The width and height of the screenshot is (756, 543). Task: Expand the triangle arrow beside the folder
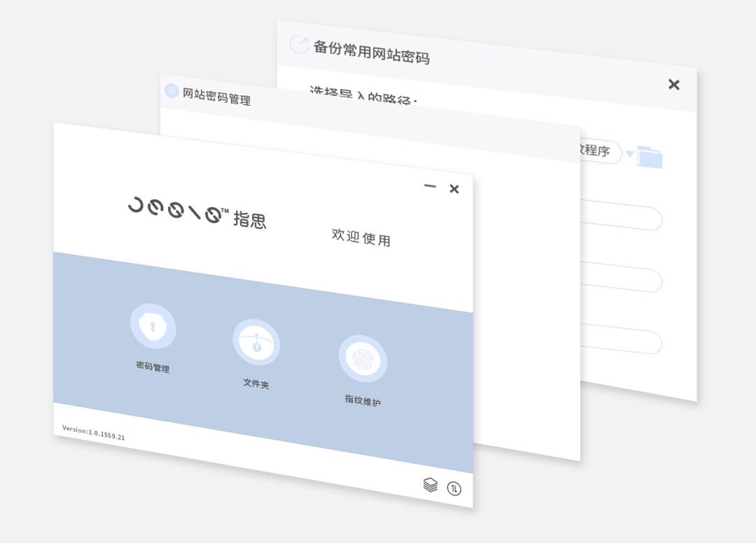[630, 154]
